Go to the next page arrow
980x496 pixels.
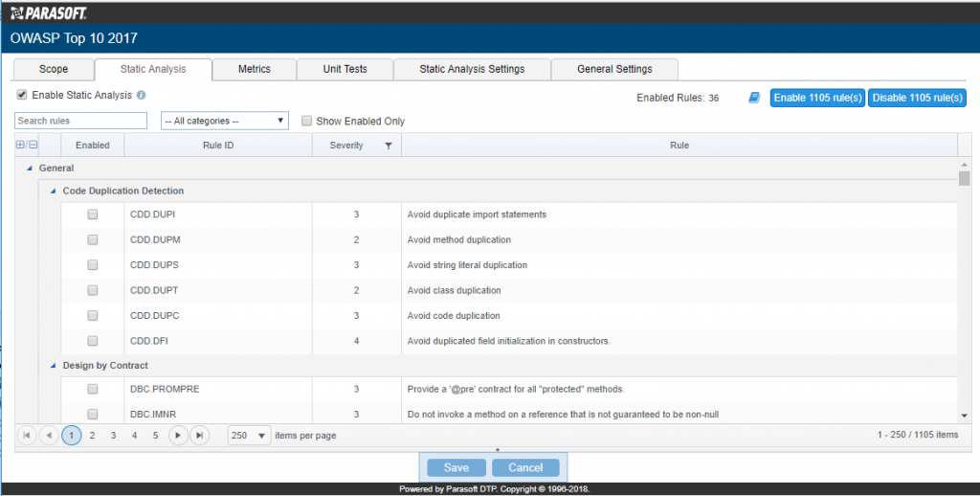(178, 435)
